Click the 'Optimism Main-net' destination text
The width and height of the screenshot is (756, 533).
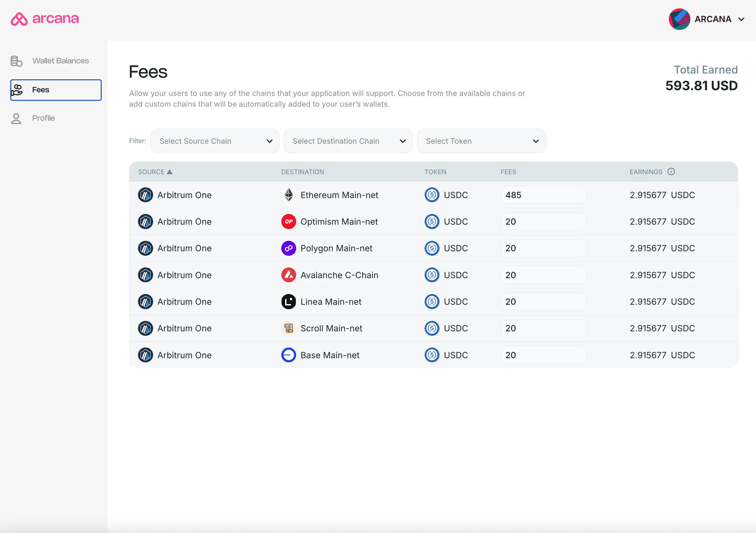[339, 222]
